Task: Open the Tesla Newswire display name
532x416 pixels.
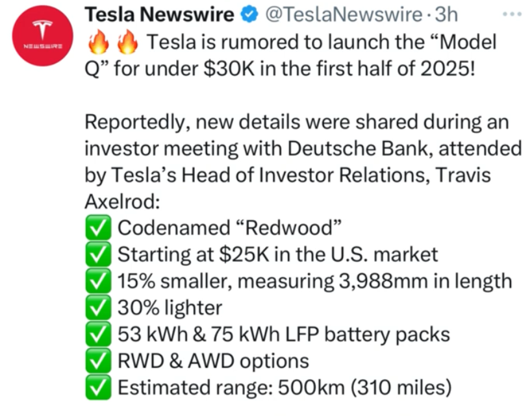Action: pos(159,15)
